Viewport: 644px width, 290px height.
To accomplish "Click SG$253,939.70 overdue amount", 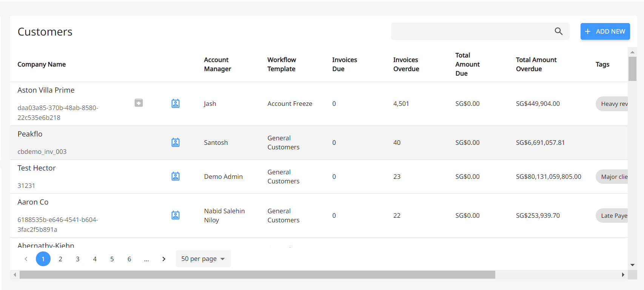I will 538,216.
